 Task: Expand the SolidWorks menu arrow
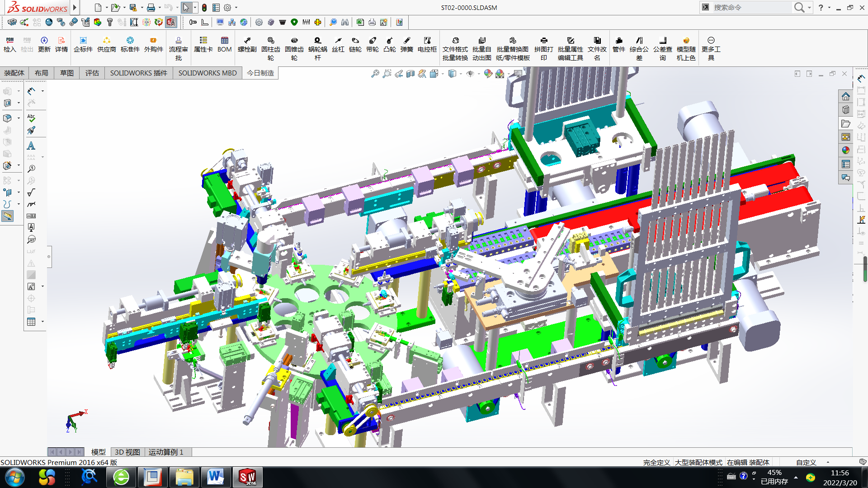coord(75,8)
